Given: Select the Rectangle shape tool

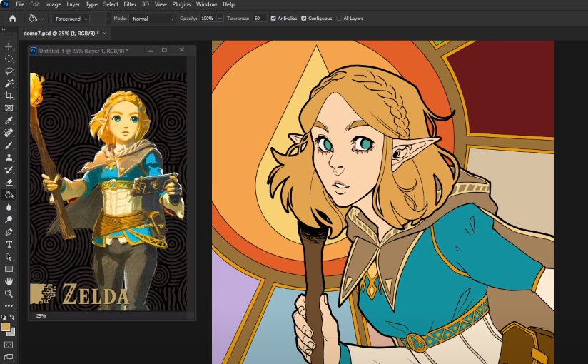Looking at the screenshot, I should 9,269.
